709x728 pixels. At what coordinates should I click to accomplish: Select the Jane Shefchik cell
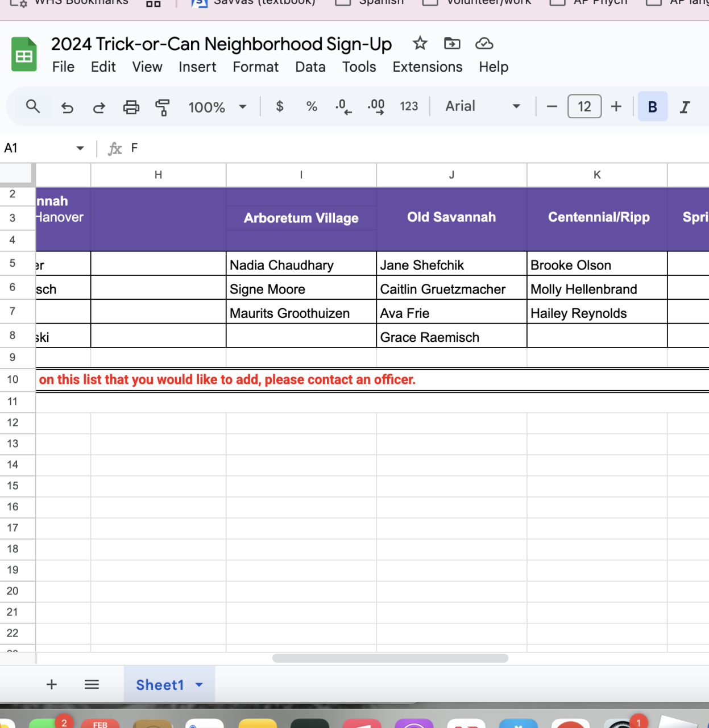point(451,265)
